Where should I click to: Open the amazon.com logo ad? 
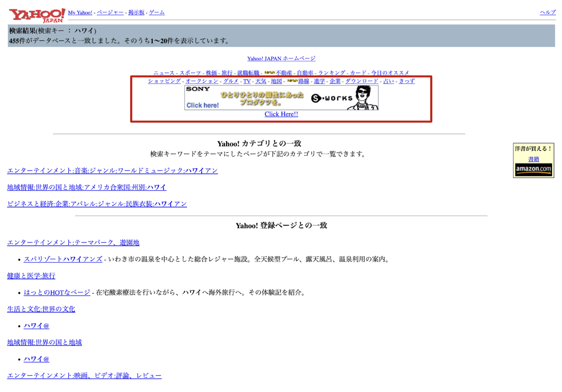click(x=533, y=169)
